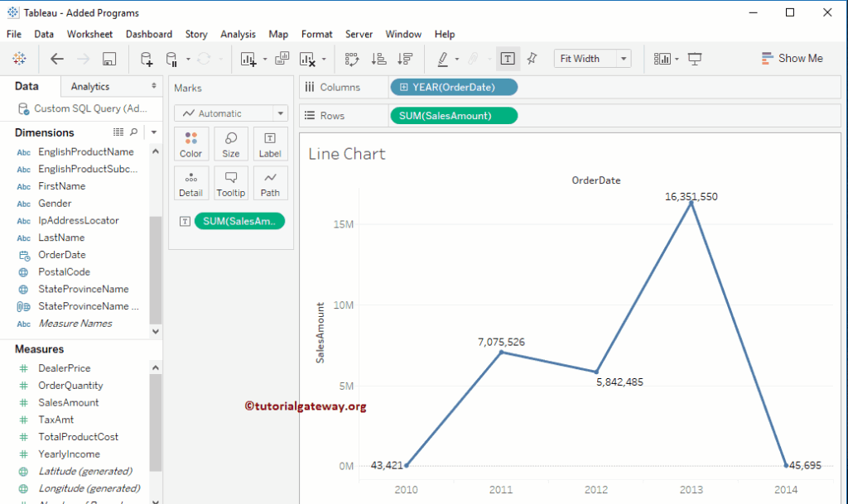Open the File menu
The image size is (848, 504).
14,34
